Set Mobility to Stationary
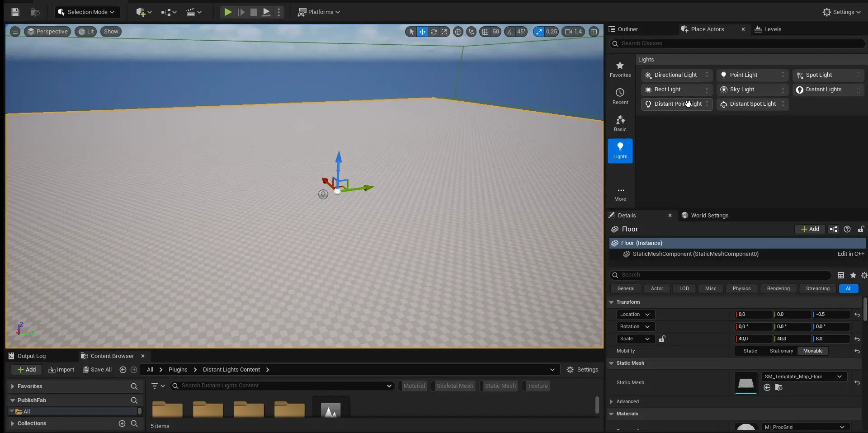 [781, 351]
